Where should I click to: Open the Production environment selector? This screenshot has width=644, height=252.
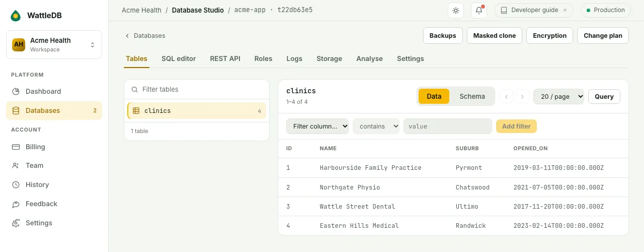pyautogui.click(x=605, y=10)
